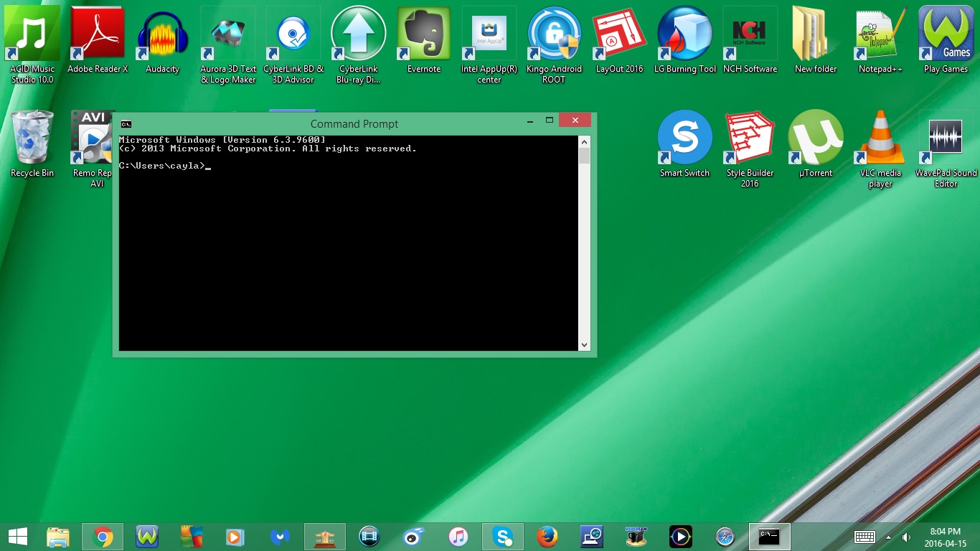Switch to Google Chrome on the taskbar
The height and width of the screenshot is (551, 980).
[x=103, y=537]
